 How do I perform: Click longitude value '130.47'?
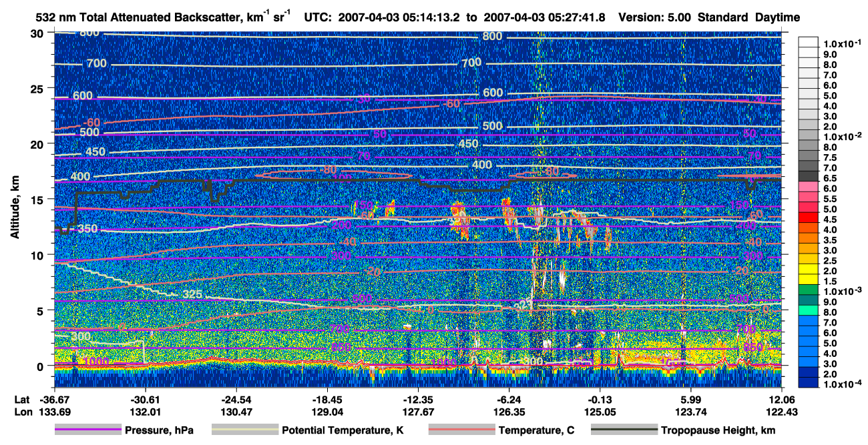click(236, 412)
